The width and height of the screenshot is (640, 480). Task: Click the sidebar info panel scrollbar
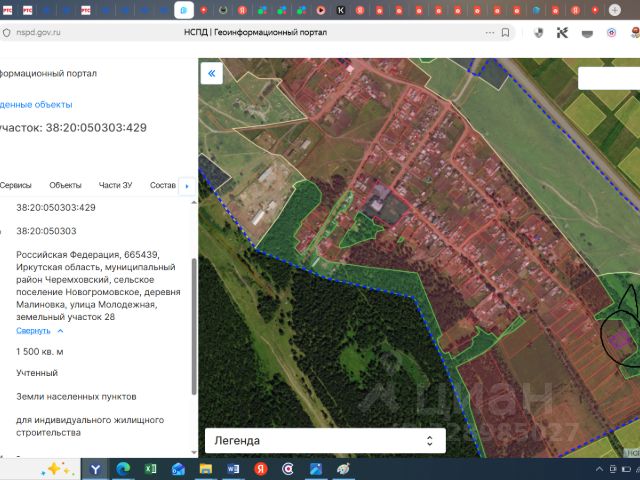(194, 327)
